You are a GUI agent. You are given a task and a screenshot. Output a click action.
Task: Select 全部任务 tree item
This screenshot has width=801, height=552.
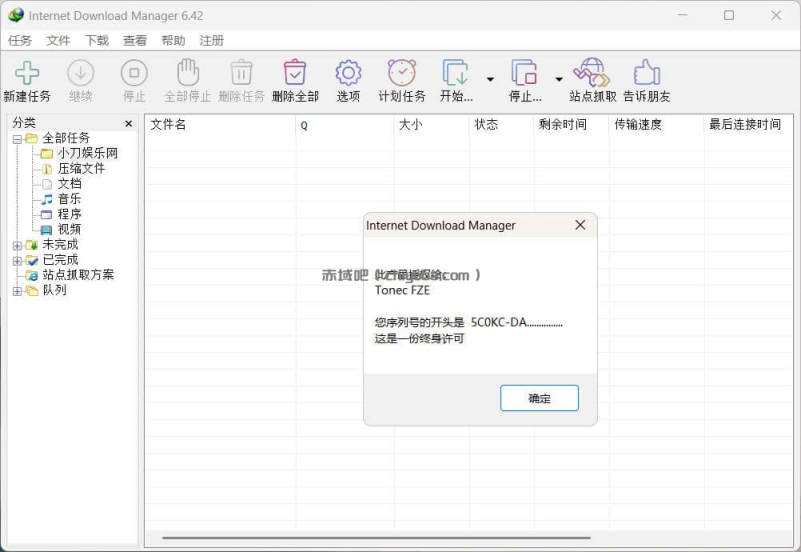pyautogui.click(x=66, y=138)
